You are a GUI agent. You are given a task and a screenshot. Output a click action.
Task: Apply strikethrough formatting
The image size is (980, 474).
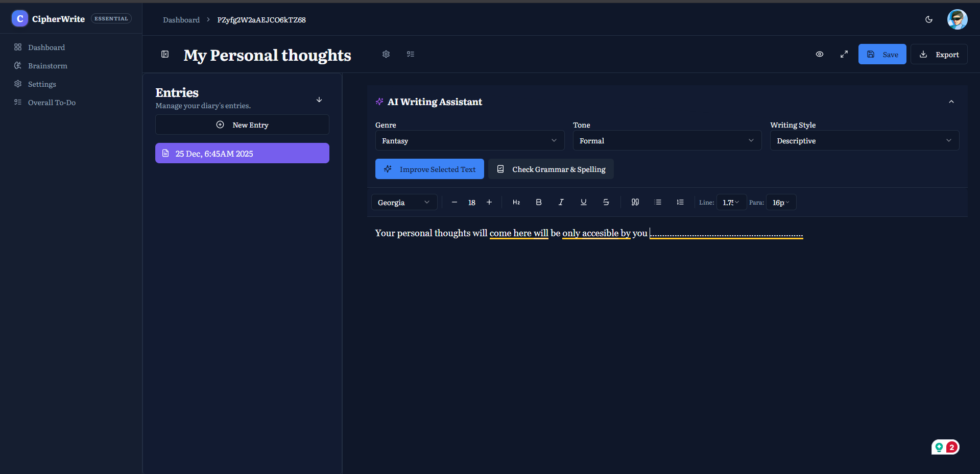click(x=606, y=202)
